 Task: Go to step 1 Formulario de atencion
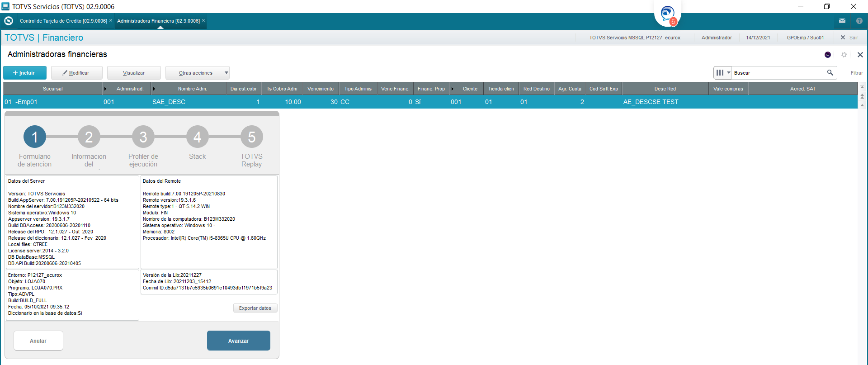tap(35, 137)
